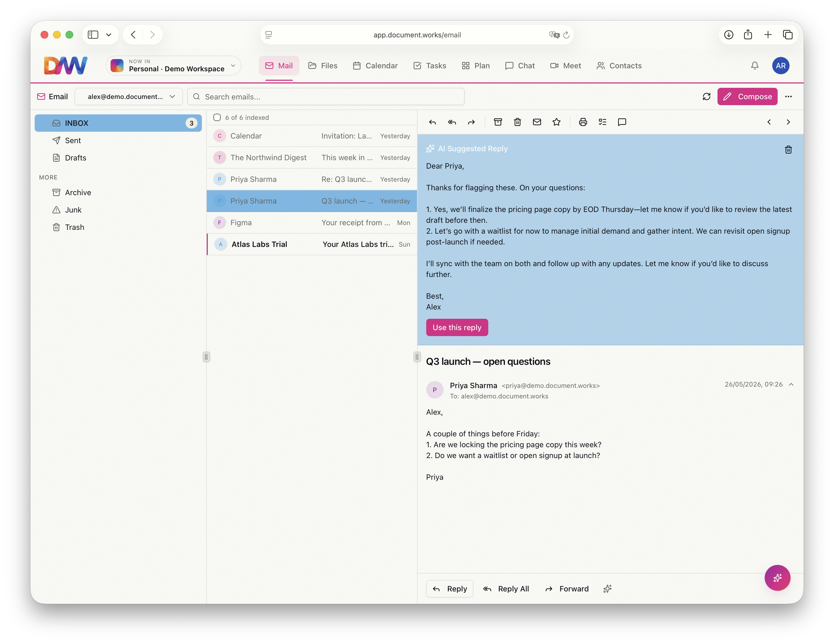Click the reply arrow icon in message toolbar

(432, 122)
